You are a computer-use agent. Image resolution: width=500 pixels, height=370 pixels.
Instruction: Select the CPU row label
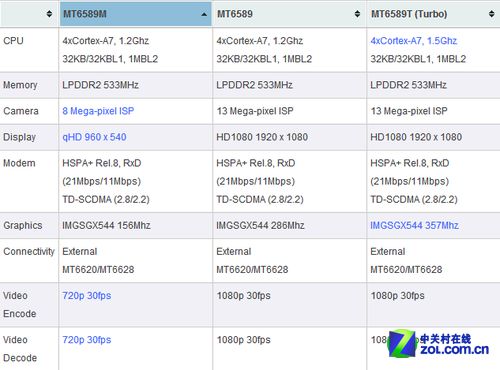point(13,41)
